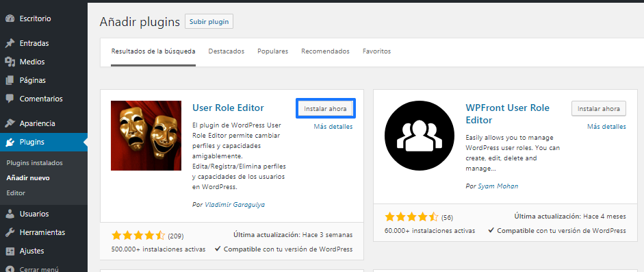The height and width of the screenshot is (272, 644).
Task: Open Plugins instalados submenu
Action: click(34, 162)
